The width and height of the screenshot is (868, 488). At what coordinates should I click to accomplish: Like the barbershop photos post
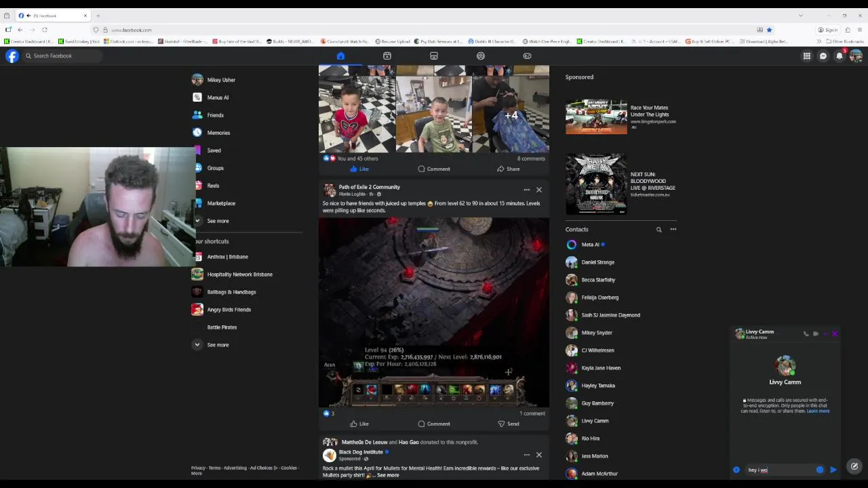click(359, 169)
